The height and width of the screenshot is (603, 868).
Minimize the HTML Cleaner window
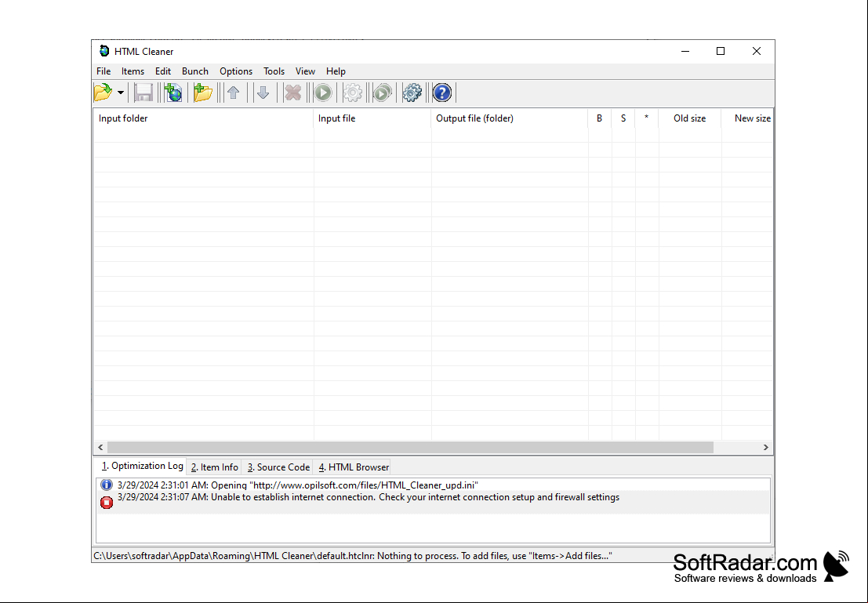(x=685, y=51)
